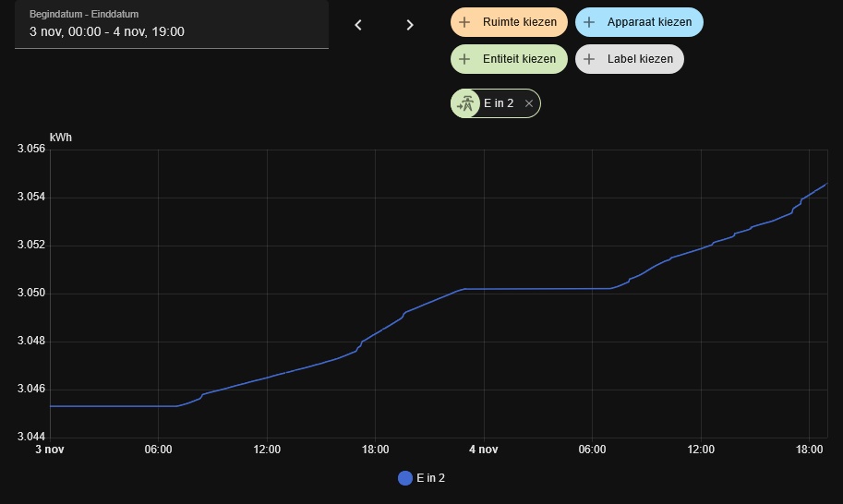Click the plus icon on Apparaat kiezen

point(589,22)
